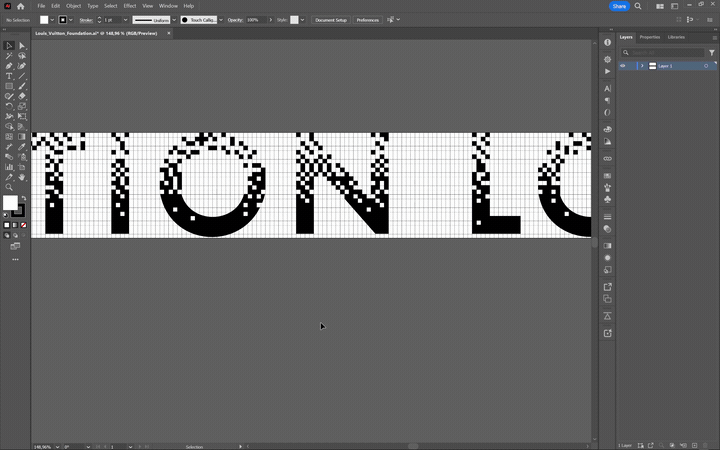The width and height of the screenshot is (720, 450).
Task: Pick the Magic Wand tool
Action: coord(9,56)
